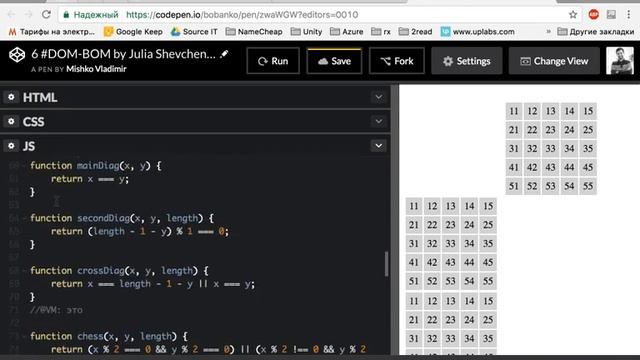640x360 pixels.
Task: Open Unity bookmarks folder
Action: pos(306,31)
